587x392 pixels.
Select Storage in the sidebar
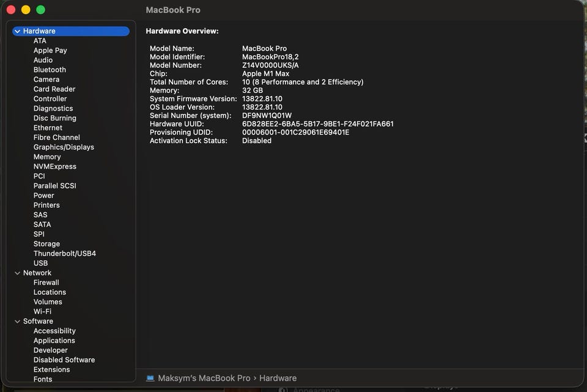pos(46,244)
